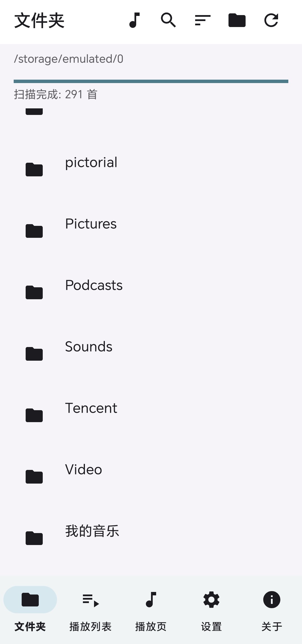This screenshot has width=302, height=644.
Task: Click the folder icon in top toolbar
Action: tap(237, 20)
